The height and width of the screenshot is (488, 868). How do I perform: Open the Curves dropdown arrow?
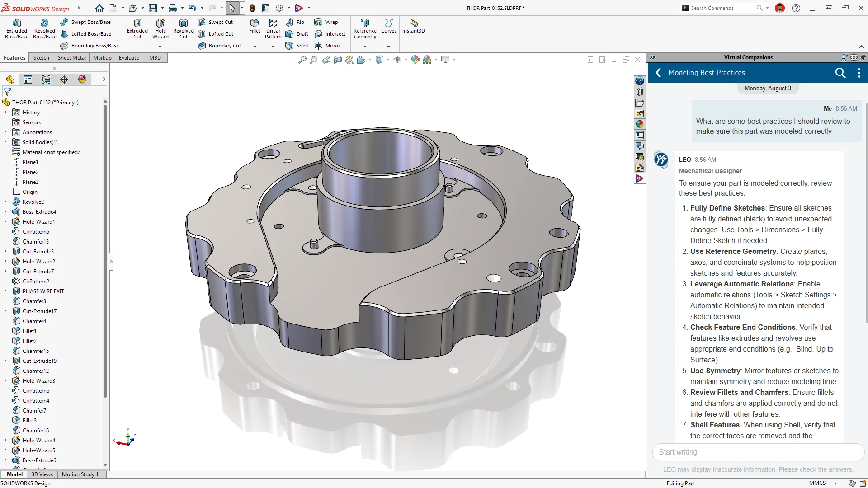(388, 47)
